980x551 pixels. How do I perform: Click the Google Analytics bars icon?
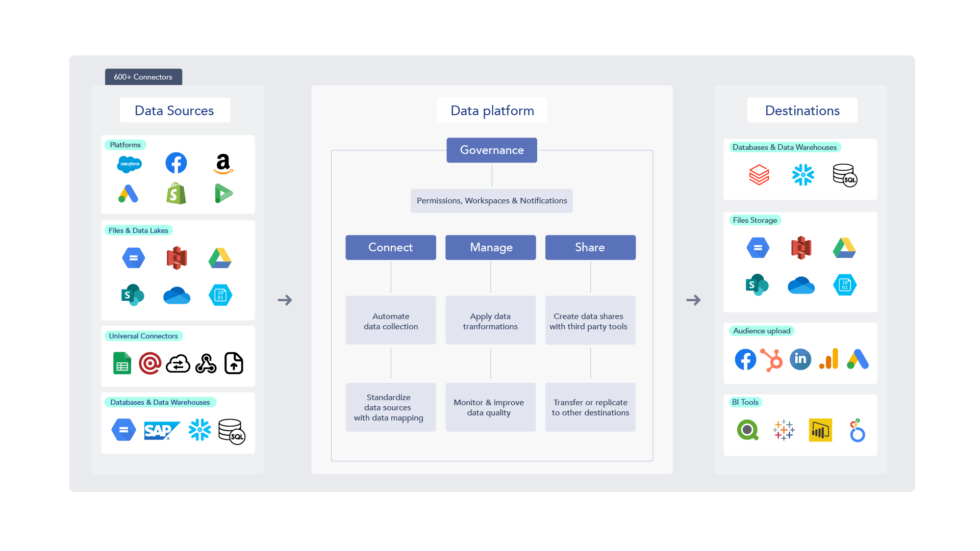828,359
